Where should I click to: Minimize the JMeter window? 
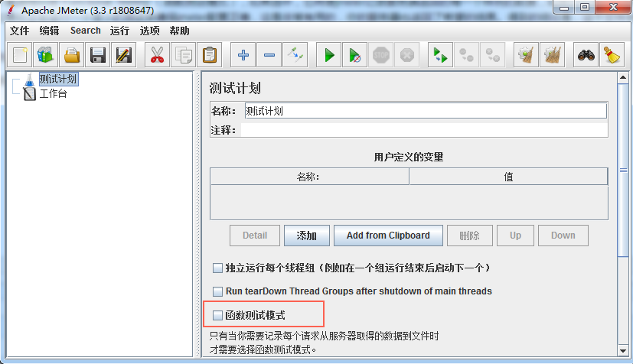564,8
